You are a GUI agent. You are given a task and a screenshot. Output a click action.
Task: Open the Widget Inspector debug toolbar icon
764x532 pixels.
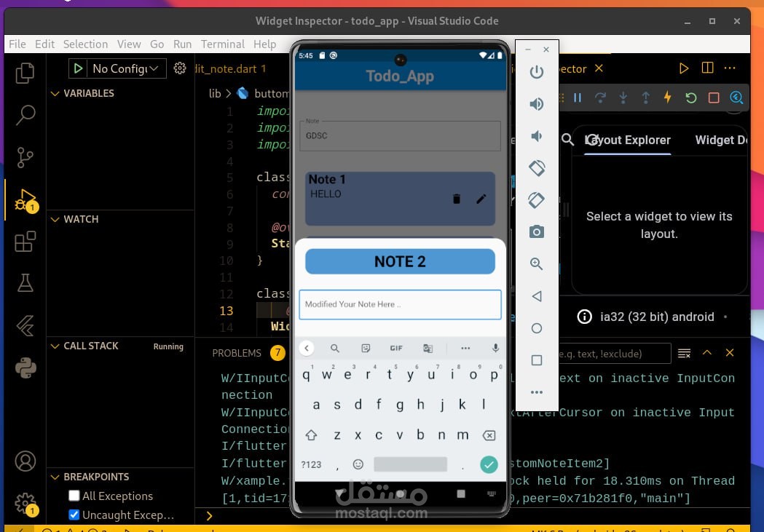736,98
